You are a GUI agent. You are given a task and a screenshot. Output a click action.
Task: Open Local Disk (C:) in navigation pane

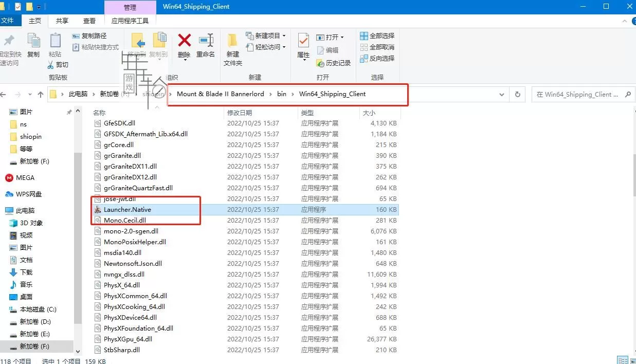[x=38, y=310]
